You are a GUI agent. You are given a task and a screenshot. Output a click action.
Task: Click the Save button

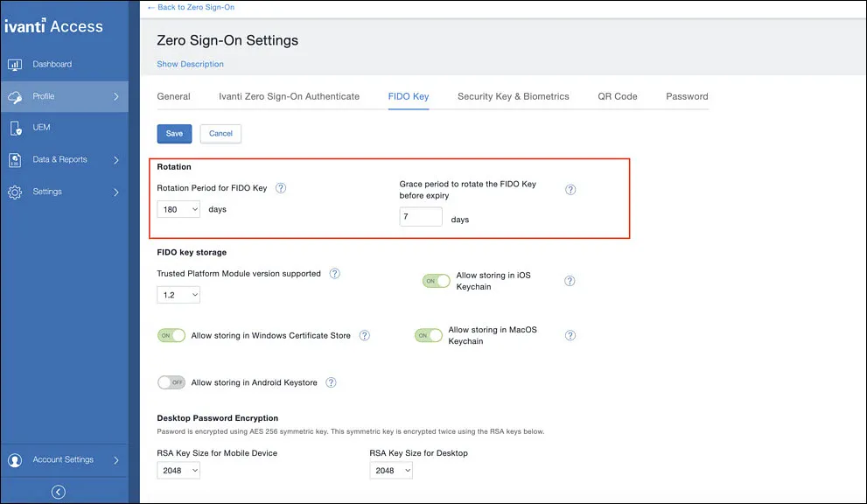click(x=174, y=134)
